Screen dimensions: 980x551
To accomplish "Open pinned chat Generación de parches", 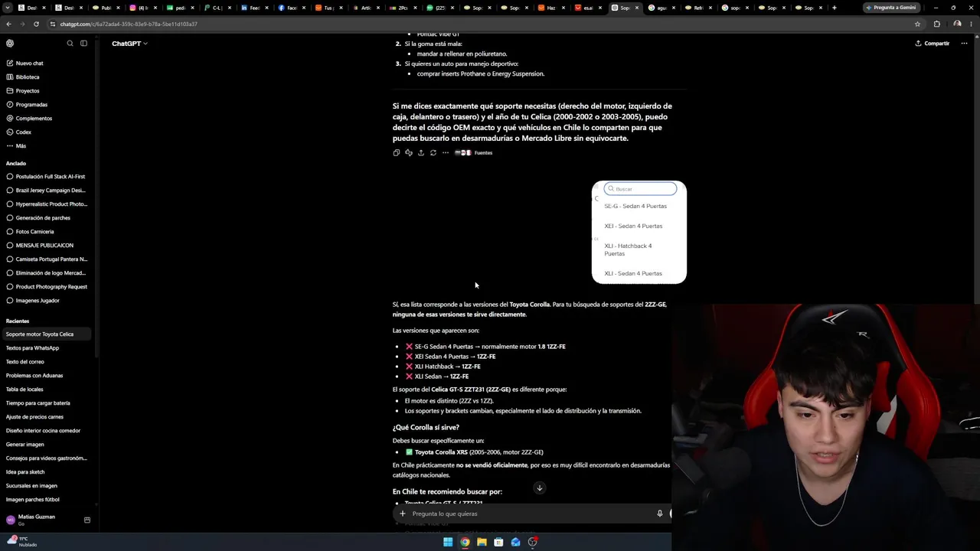I will coord(43,218).
